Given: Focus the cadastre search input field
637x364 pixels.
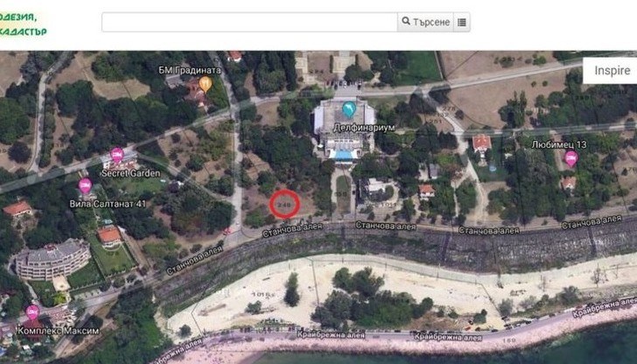Looking at the screenshot, I should (249, 22).
